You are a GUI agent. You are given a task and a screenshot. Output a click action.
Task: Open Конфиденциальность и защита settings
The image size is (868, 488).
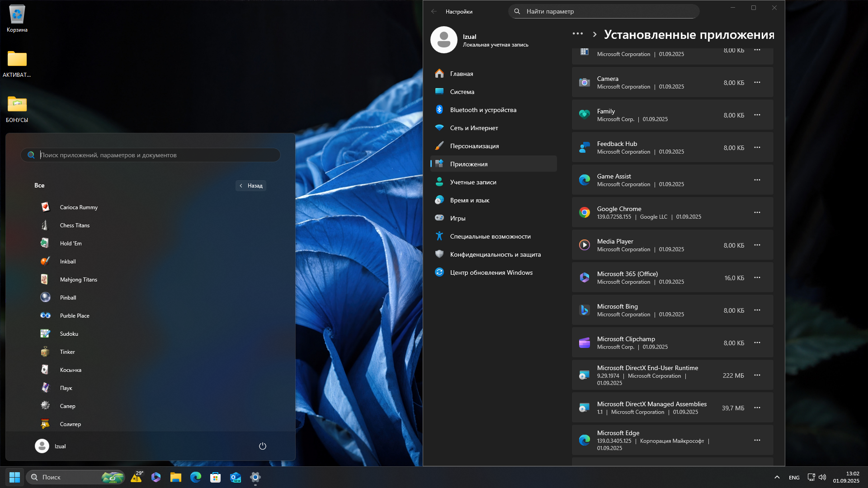[x=494, y=254]
